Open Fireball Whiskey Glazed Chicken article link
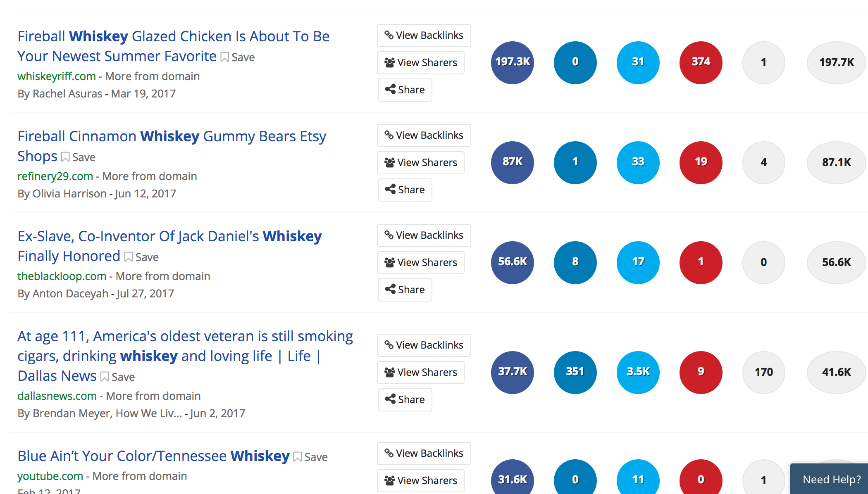 (173, 36)
